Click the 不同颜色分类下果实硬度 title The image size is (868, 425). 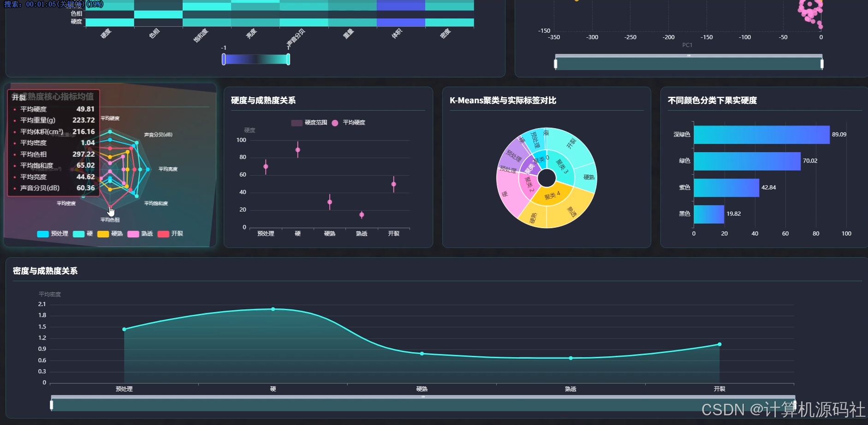pyautogui.click(x=713, y=100)
